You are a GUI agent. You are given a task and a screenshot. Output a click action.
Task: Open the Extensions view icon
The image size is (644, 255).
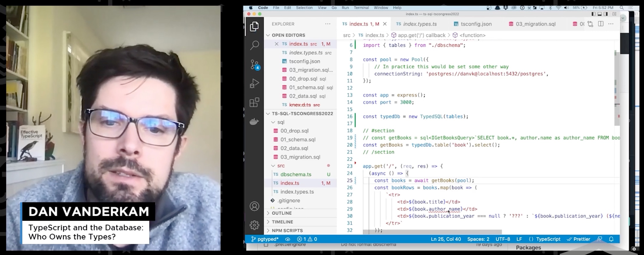point(254,102)
